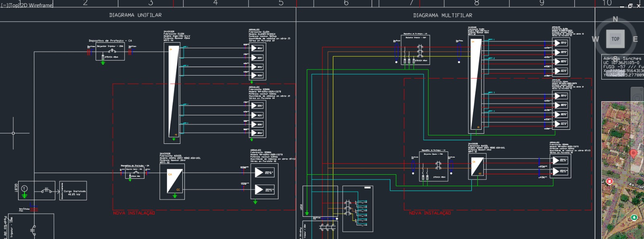Select the Dispositivo de Proteção - CA label near the top of the unifilar diagram

110,41
